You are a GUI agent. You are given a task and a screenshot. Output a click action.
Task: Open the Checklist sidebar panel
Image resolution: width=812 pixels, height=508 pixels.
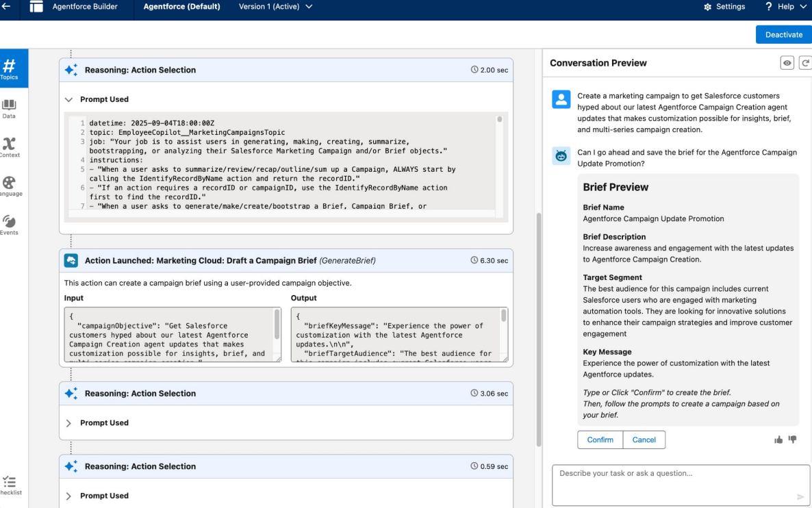[x=10, y=485]
